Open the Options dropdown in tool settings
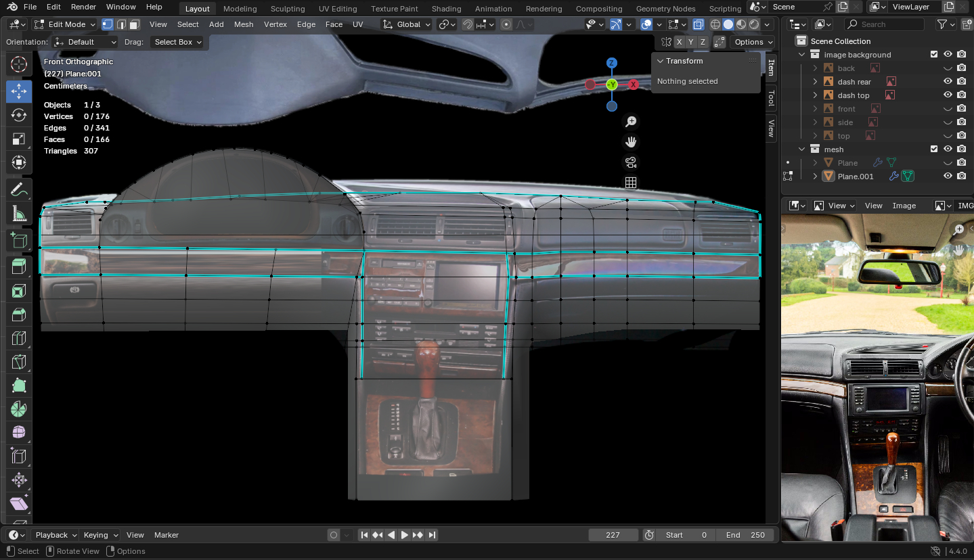Viewport: 974px width, 560px height. tap(753, 42)
